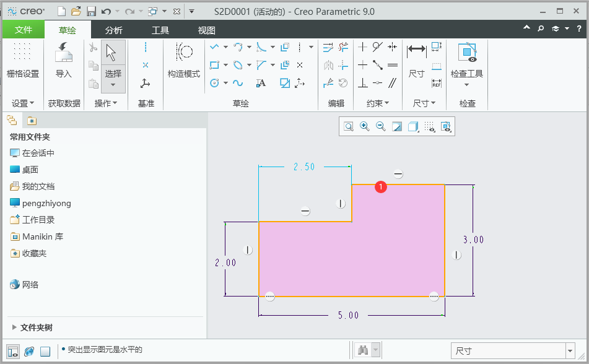Screen dimensions: 589x364
Task: Activate the Corner Rectangle tool
Action: pos(213,64)
